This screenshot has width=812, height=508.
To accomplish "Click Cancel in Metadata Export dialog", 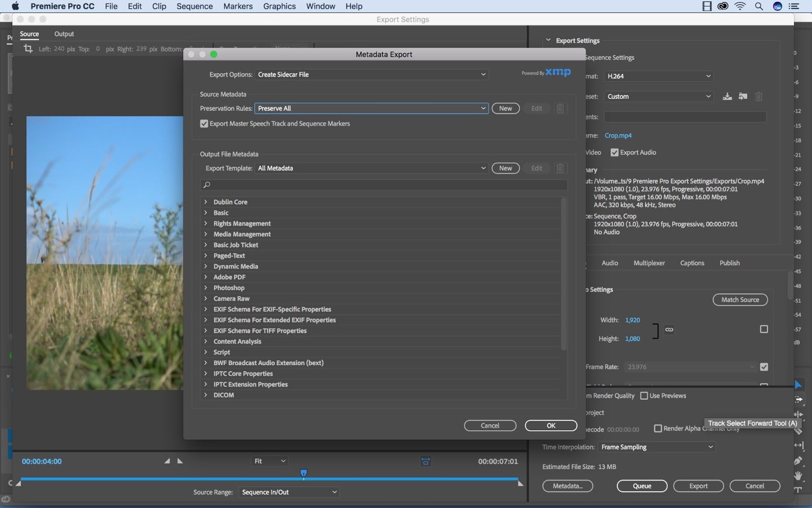I will [x=490, y=426].
